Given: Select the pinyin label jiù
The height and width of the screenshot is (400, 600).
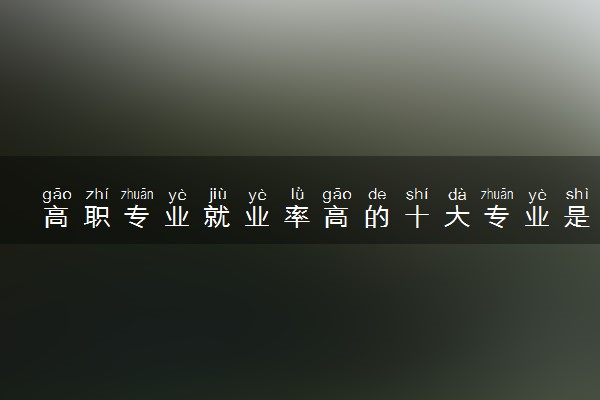Looking at the screenshot, I should (x=218, y=194).
